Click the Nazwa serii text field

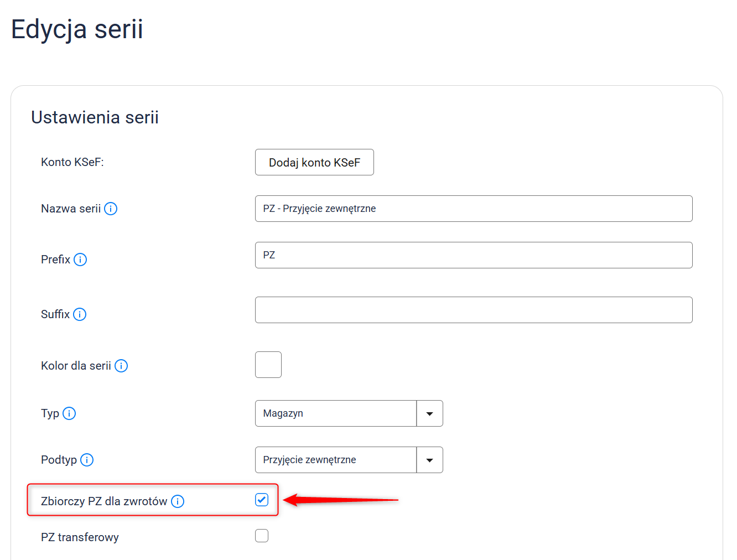(x=474, y=209)
